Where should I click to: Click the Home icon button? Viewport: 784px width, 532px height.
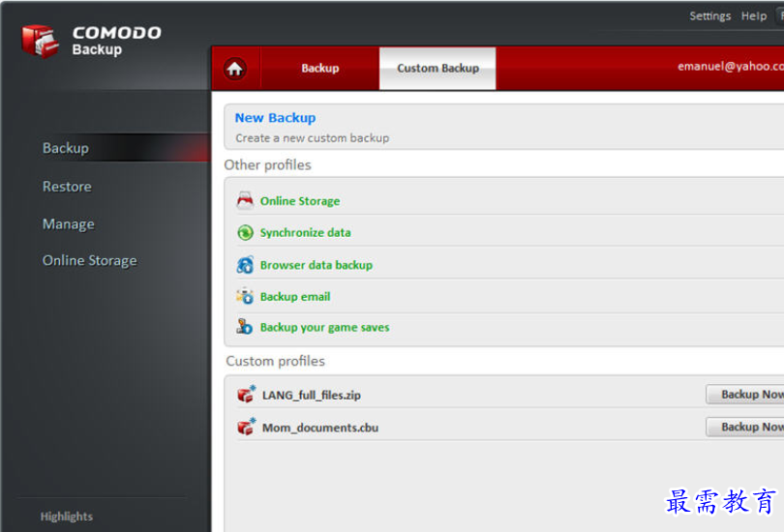pyautogui.click(x=235, y=69)
